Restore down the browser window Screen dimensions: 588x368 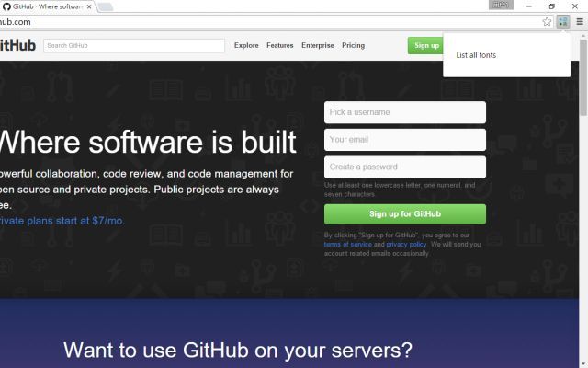[x=551, y=6]
